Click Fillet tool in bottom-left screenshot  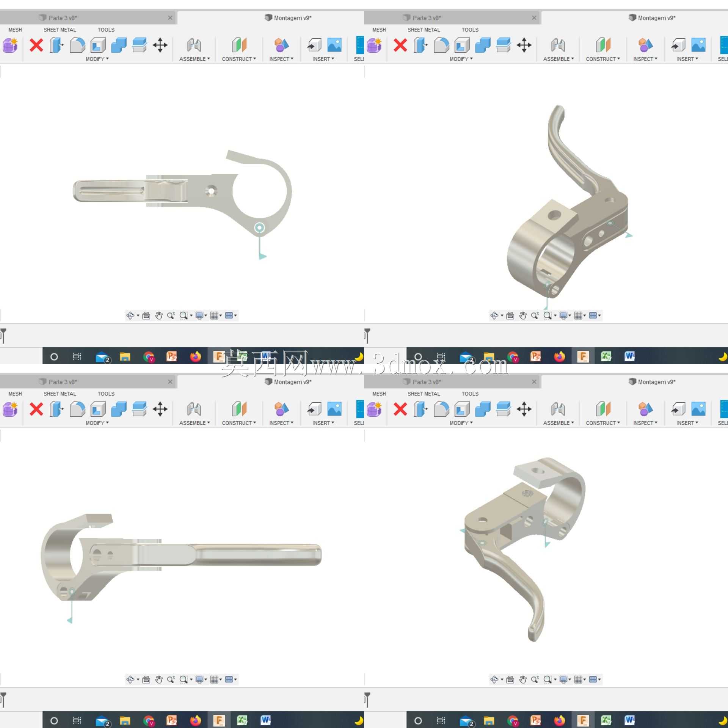(x=77, y=409)
